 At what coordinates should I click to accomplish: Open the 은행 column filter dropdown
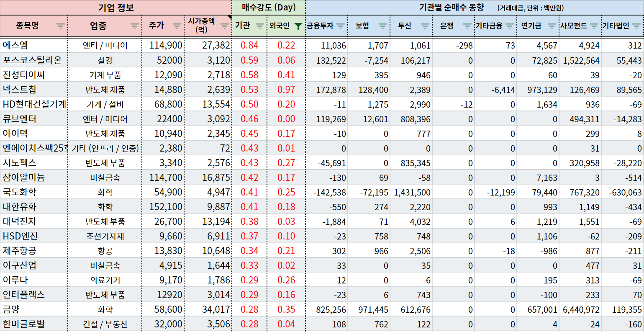pyautogui.click(x=467, y=26)
